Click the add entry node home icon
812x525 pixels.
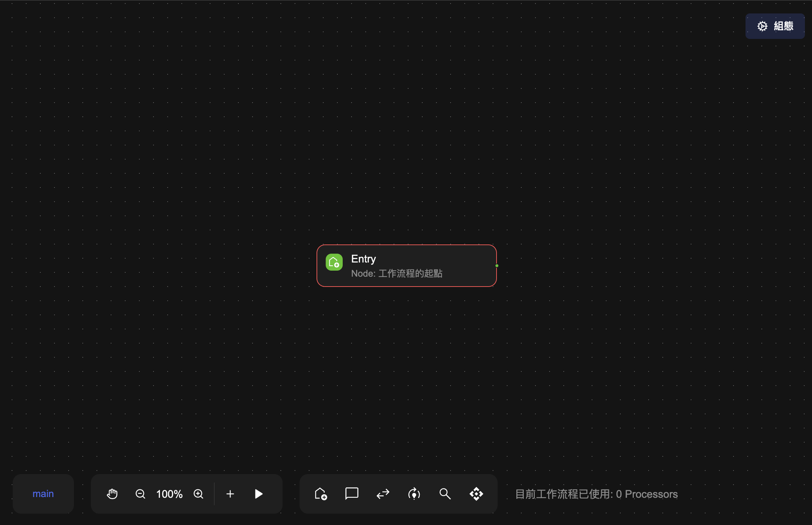pos(321,494)
